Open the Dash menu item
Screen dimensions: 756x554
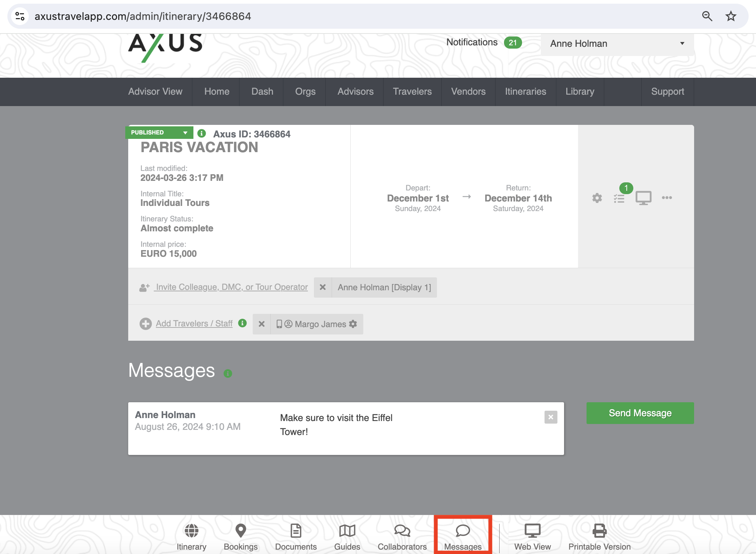pyautogui.click(x=262, y=92)
